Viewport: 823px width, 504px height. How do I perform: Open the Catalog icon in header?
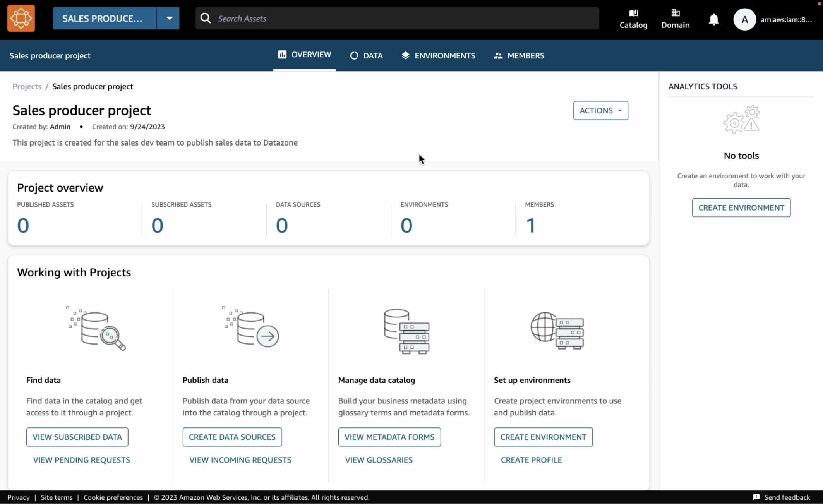(633, 19)
